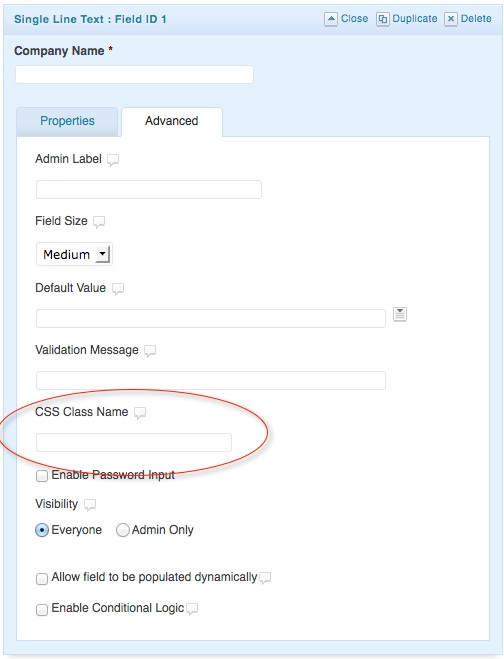Switch to the Properties tab
This screenshot has width=504, height=659.
[x=67, y=121]
